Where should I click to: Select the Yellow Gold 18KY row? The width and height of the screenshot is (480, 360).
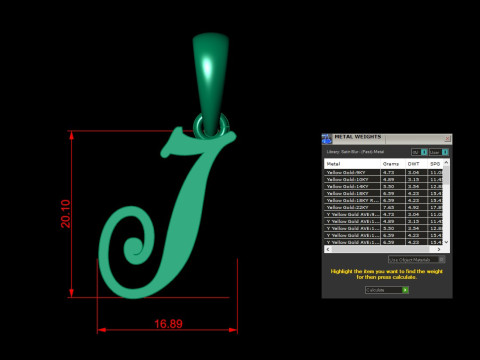(384, 193)
